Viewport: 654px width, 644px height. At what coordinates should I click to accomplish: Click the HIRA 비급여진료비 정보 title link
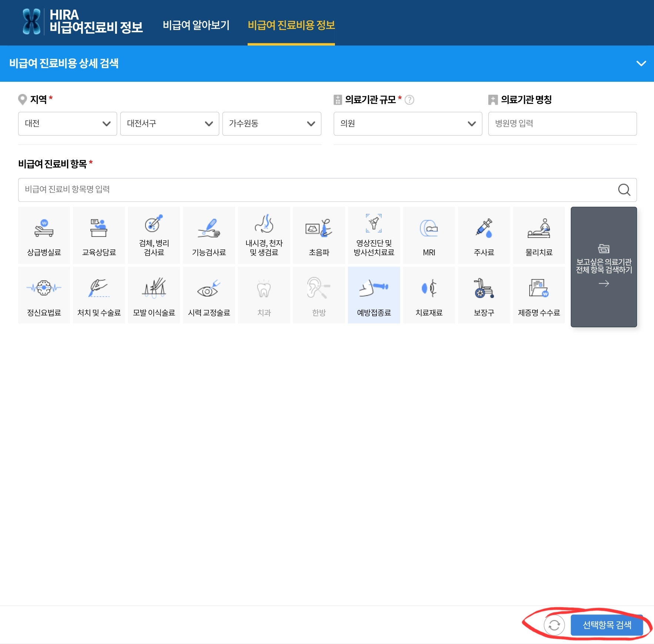96,21
